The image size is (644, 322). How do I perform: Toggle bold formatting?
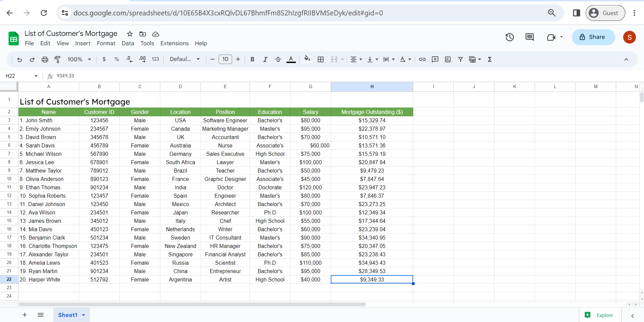pyautogui.click(x=252, y=59)
